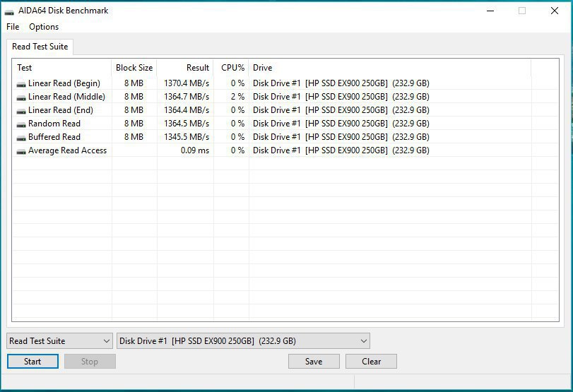Minimize the AIDA64 Disk Benchmark window

[490, 11]
